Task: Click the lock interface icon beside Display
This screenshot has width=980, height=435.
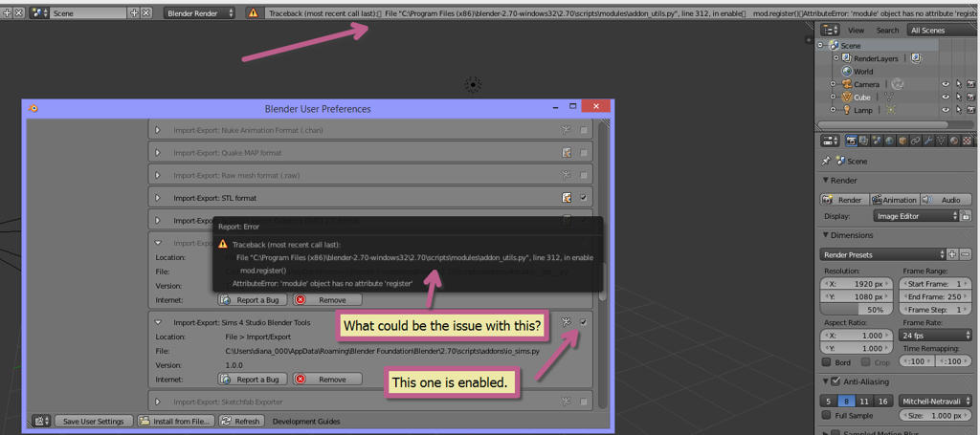Action: pyautogui.click(x=966, y=216)
